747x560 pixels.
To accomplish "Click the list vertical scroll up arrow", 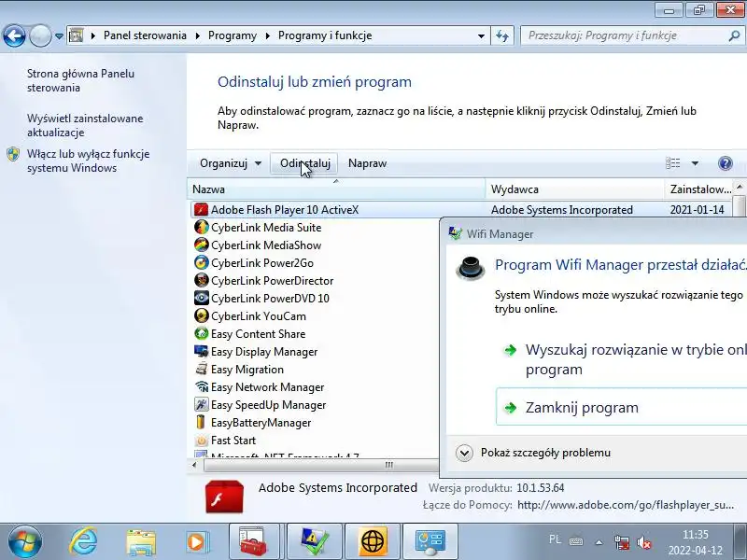I will pos(740,187).
